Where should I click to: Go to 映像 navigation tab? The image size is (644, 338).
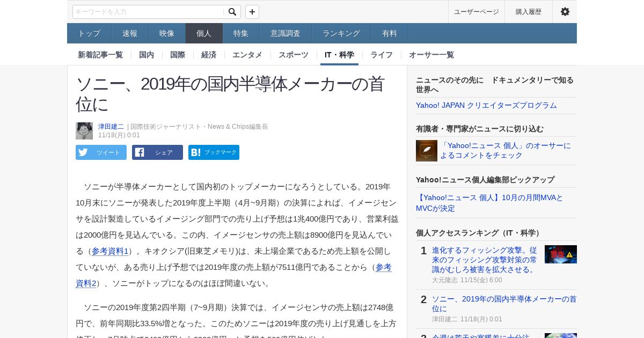pos(167,33)
